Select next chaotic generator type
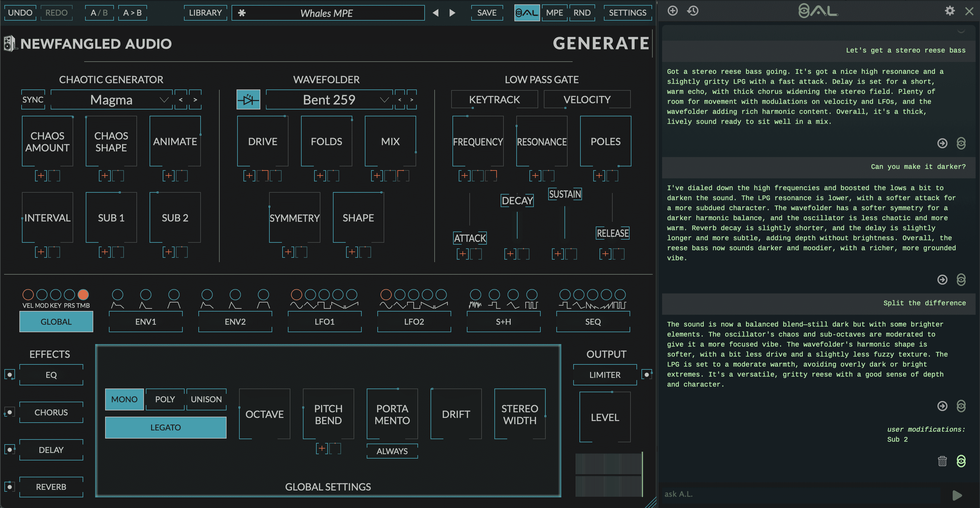 tap(195, 99)
